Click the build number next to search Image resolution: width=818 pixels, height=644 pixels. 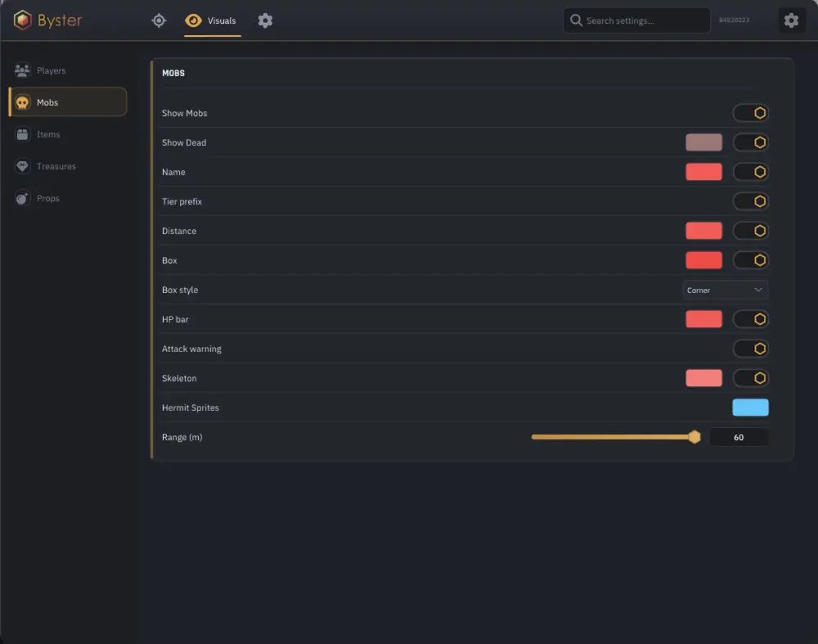734,20
